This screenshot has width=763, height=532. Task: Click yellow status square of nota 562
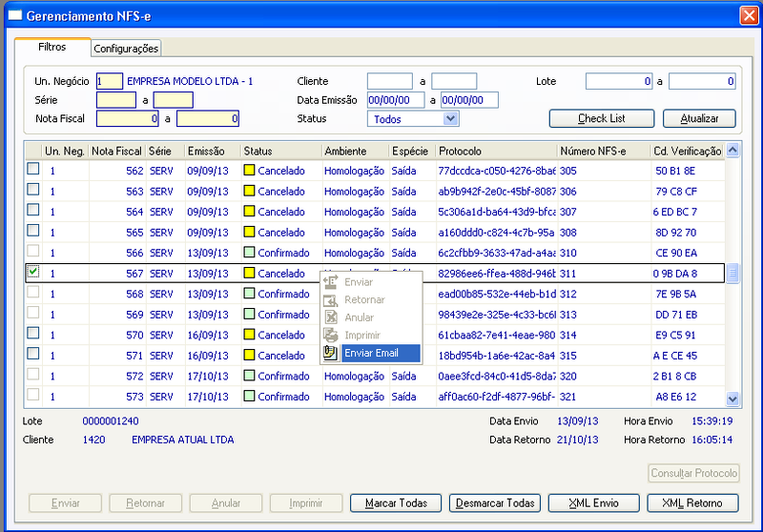249,171
